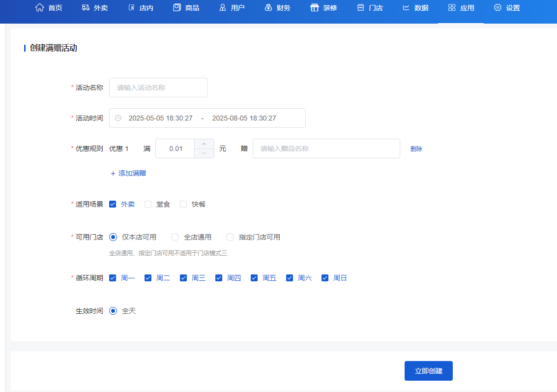The image size is (557, 392).
Task: Open the 首页 menu
Action: pos(49,8)
